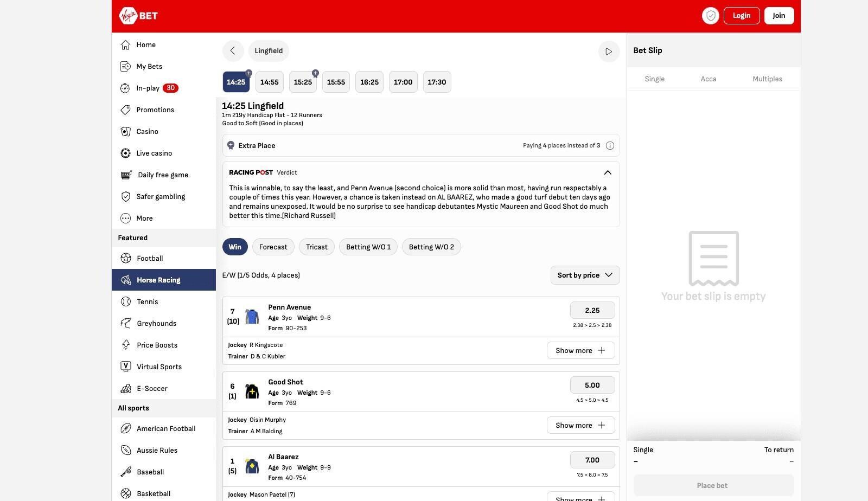
Task: Open the Betting W/O 1 market
Action: [x=368, y=247]
